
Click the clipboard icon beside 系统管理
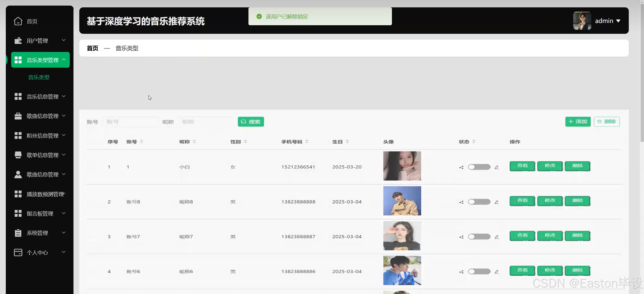coord(18,233)
